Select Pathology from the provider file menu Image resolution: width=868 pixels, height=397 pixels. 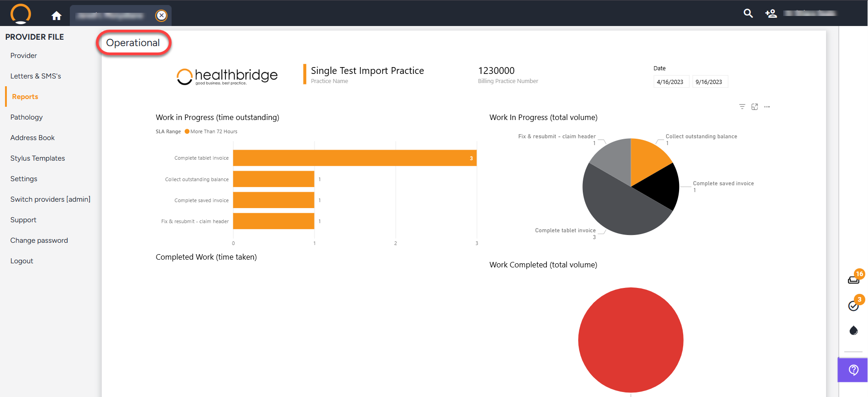tap(26, 117)
